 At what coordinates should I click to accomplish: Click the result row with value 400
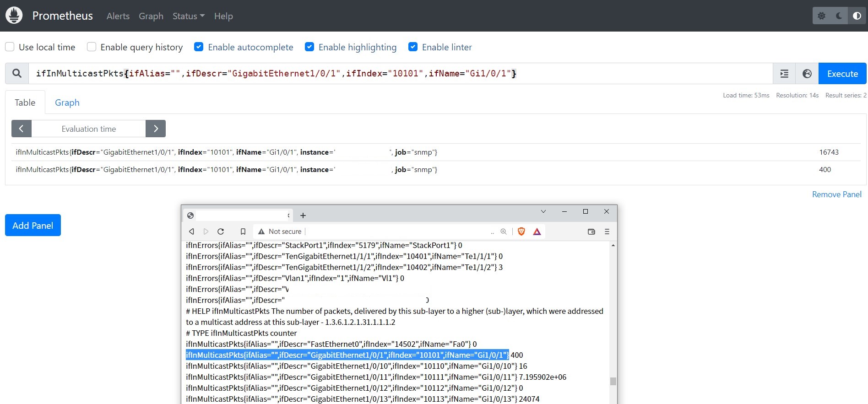(x=436, y=170)
